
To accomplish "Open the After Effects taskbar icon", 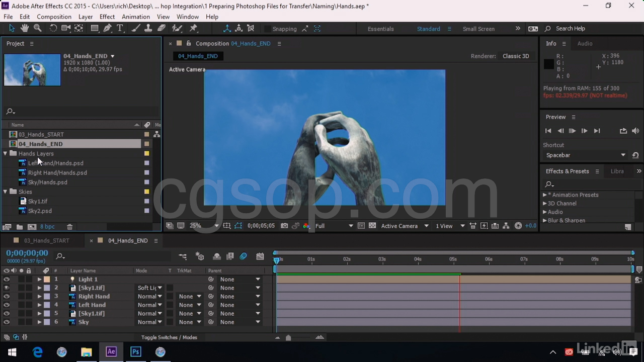I will coord(111,352).
